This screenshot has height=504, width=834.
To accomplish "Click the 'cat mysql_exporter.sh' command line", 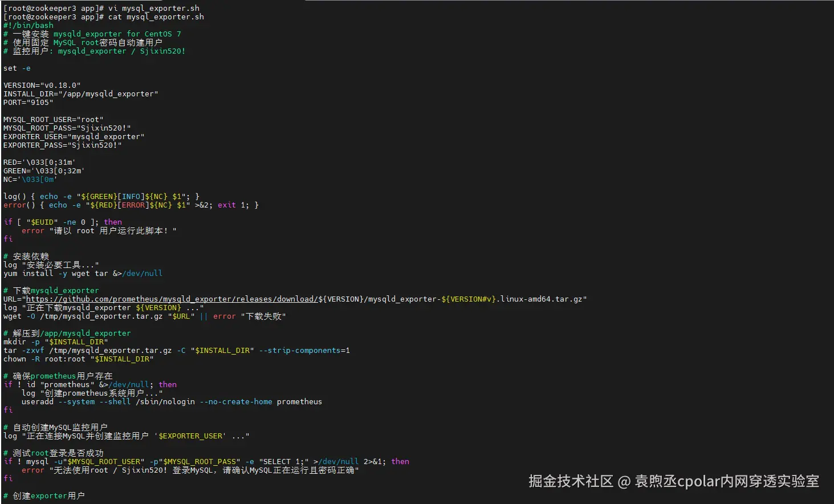I will 104,17.
